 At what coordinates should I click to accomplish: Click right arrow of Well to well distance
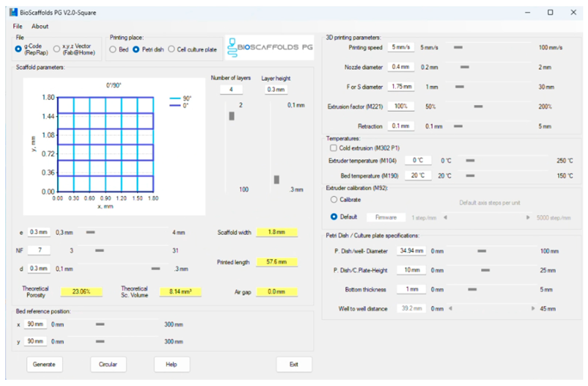(x=533, y=308)
